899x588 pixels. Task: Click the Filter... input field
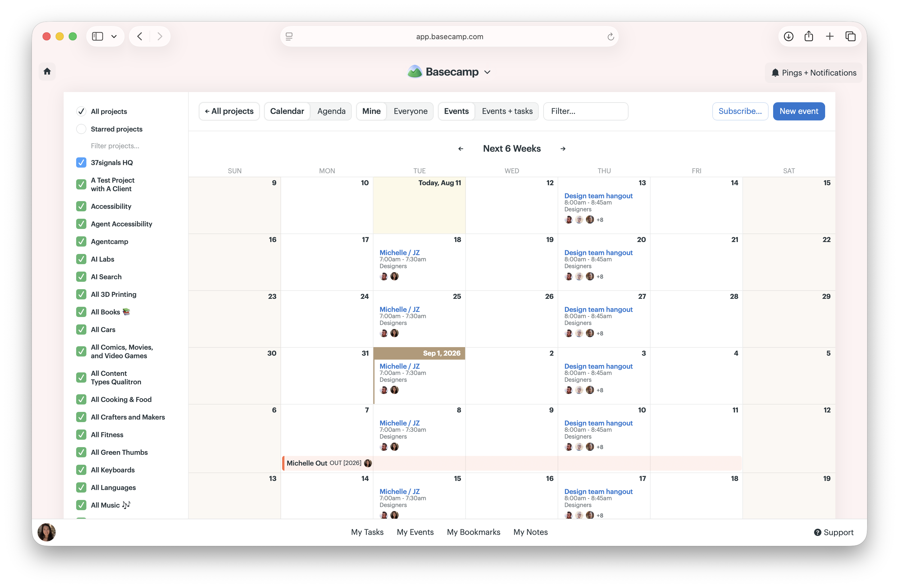point(586,111)
